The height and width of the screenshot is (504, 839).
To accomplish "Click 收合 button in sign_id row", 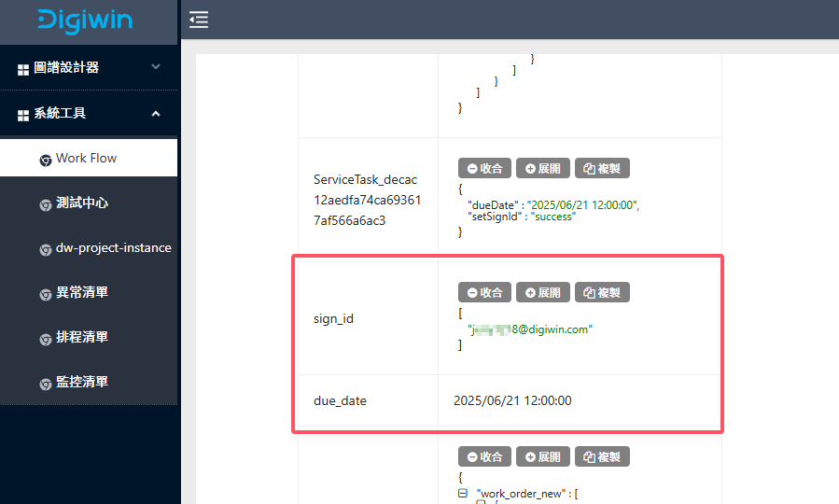I will pyautogui.click(x=483, y=293).
